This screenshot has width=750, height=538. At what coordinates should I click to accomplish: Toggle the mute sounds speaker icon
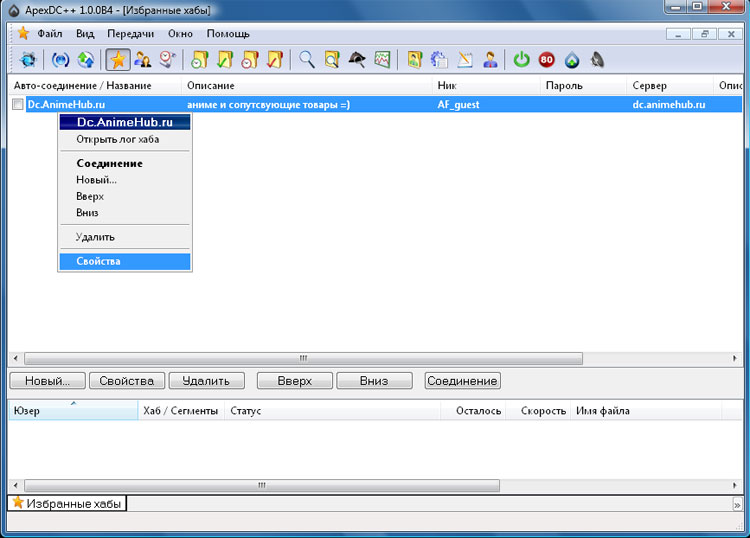pos(597,60)
